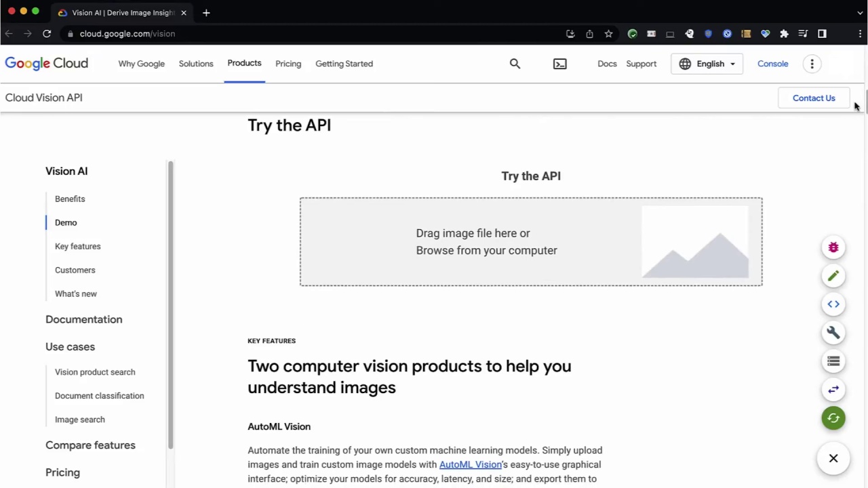868x488 pixels.
Task: Click the bug debug tool icon
Action: (x=833, y=247)
